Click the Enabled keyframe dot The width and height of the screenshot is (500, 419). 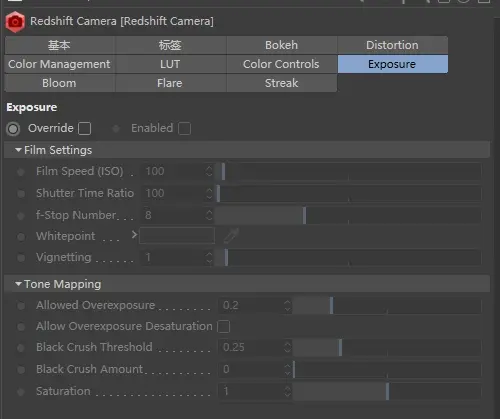pyautogui.click(x=116, y=128)
